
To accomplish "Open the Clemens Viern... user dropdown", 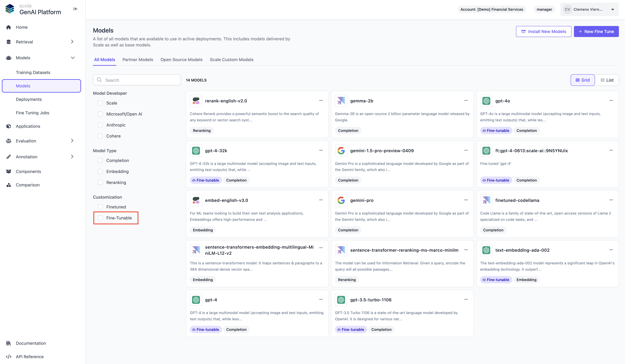I will (x=589, y=9).
